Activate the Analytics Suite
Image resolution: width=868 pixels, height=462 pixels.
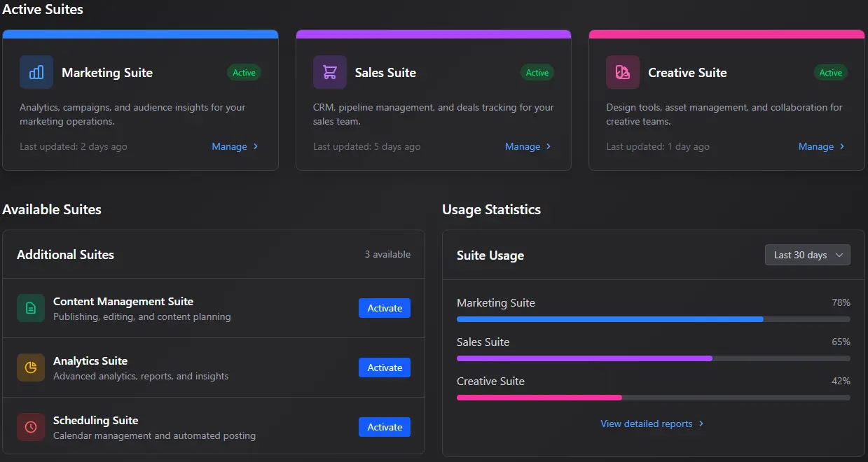pos(385,367)
